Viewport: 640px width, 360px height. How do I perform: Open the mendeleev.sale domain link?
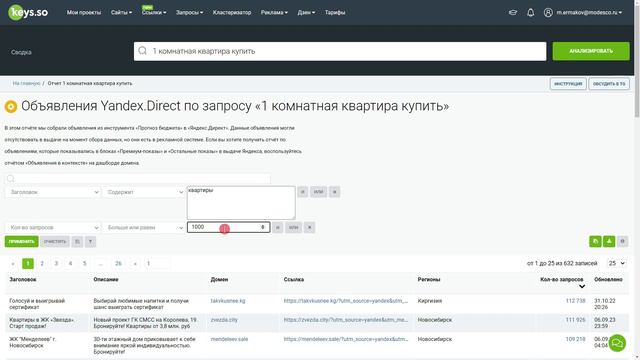coord(229,339)
